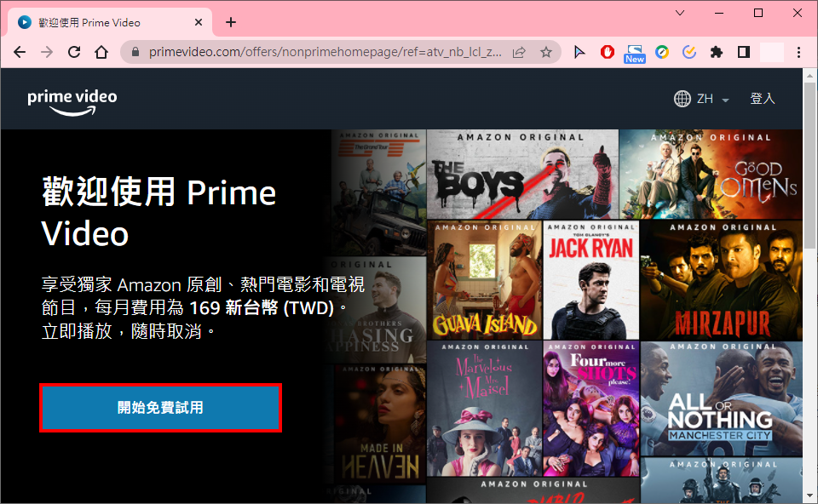Click the address bar URL field
This screenshot has height=504, width=818.
click(x=325, y=52)
